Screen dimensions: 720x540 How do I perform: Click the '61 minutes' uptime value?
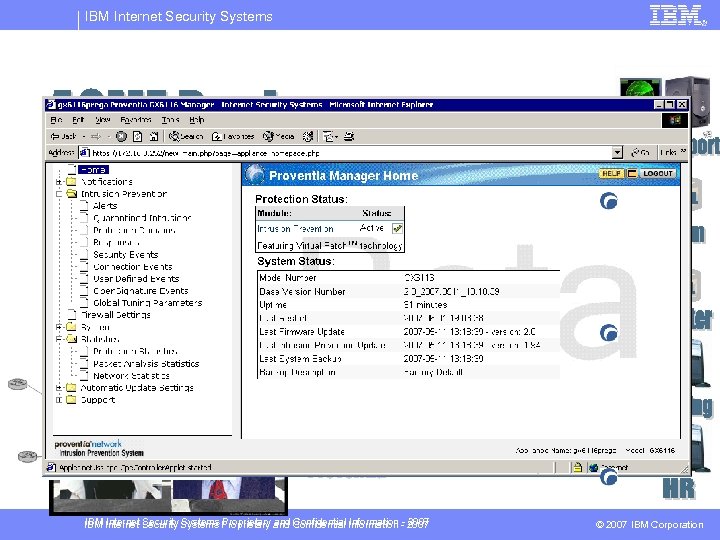tap(425, 305)
